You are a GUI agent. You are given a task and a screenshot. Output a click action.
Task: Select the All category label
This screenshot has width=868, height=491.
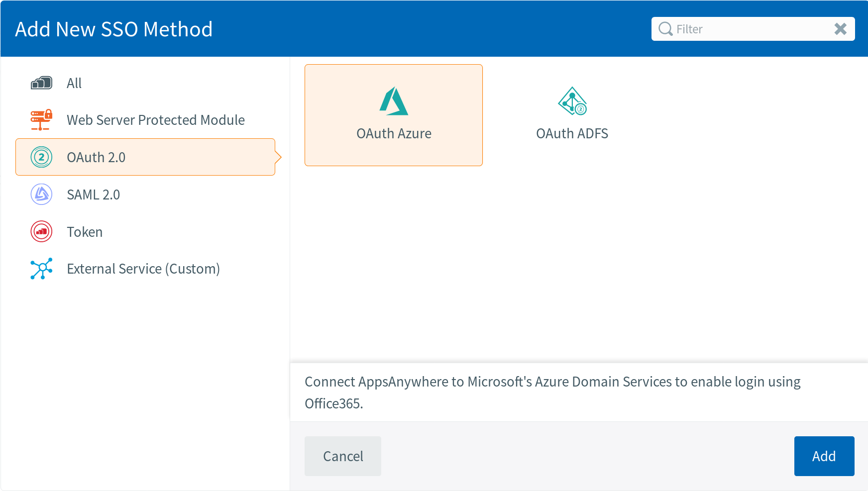(x=74, y=83)
